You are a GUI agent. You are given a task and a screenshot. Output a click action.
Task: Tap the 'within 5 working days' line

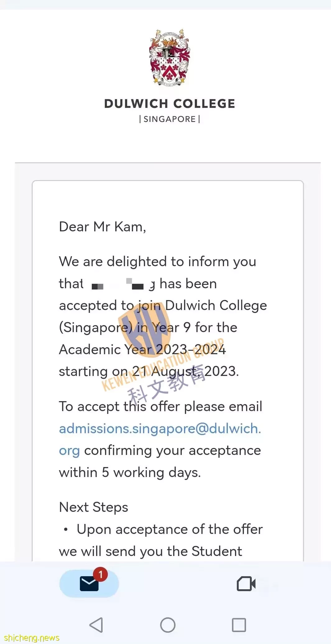pyautogui.click(x=130, y=473)
